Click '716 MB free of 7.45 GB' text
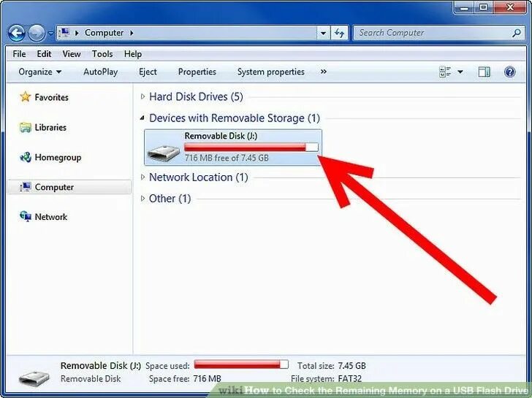Viewport: 532px width, 398px height. pyautogui.click(x=227, y=158)
